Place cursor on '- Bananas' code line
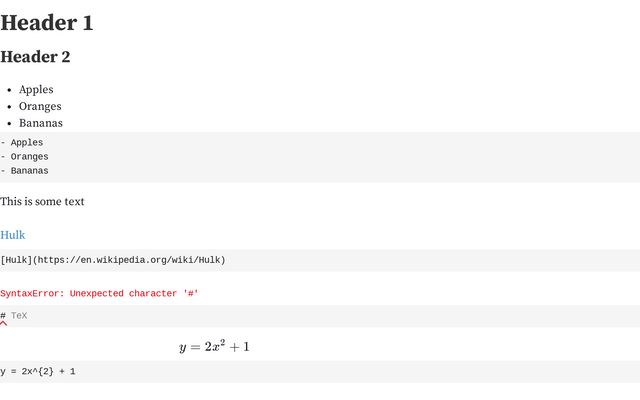 point(24,171)
